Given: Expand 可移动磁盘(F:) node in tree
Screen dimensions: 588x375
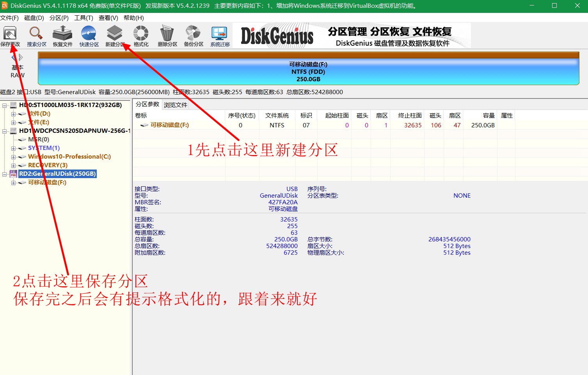Looking at the screenshot, I should pyautogui.click(x=13, y=183).
